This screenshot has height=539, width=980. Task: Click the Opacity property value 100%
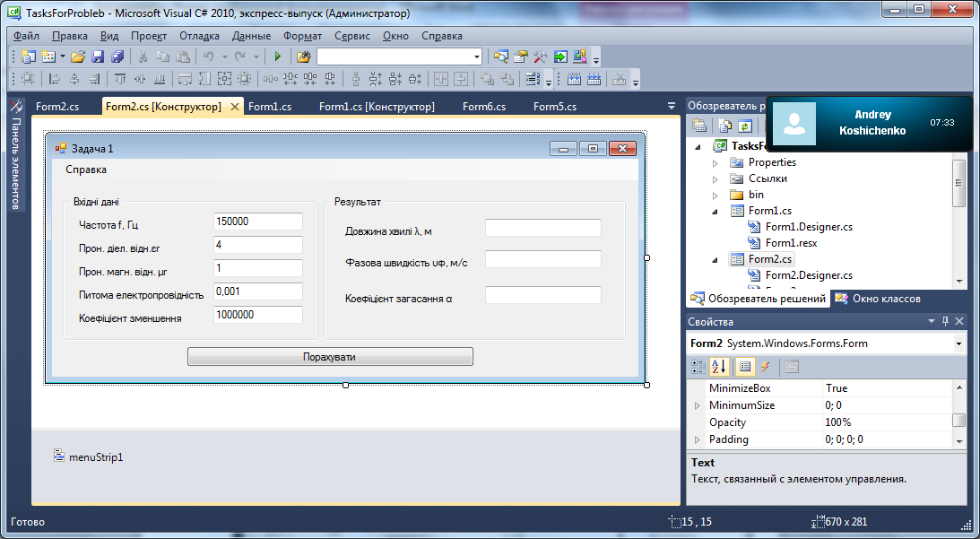click(887, 422)
